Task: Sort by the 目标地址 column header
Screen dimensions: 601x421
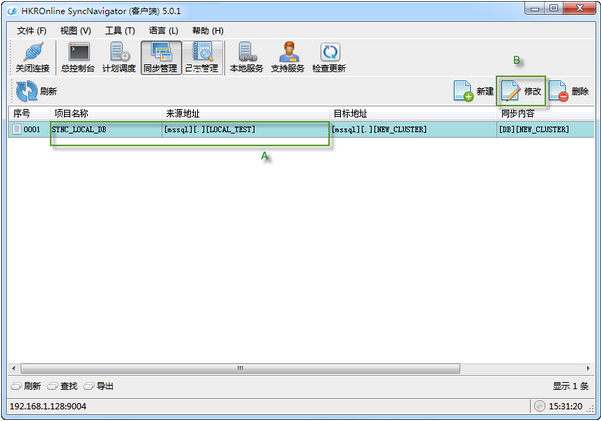Action: click(413, 113)
